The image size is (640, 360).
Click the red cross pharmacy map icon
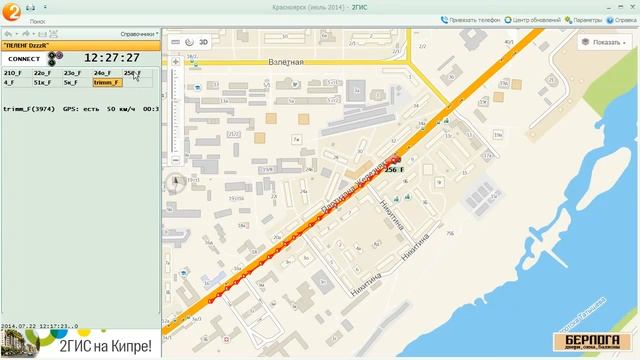coord(226,339)
